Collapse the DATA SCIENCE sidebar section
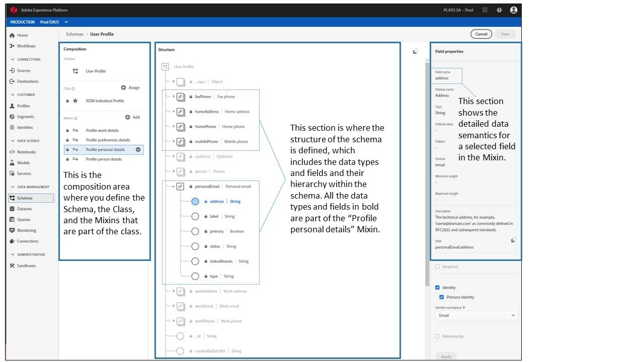 13,141
